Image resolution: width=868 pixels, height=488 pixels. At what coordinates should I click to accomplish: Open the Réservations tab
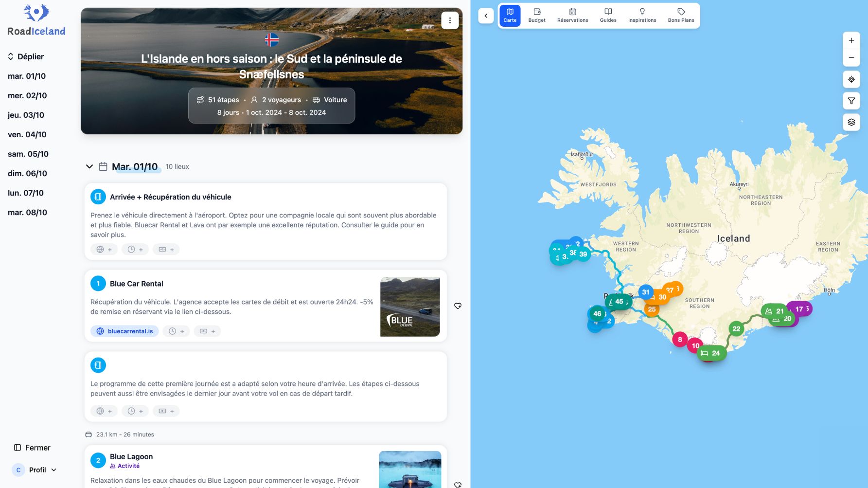(572, 16)
